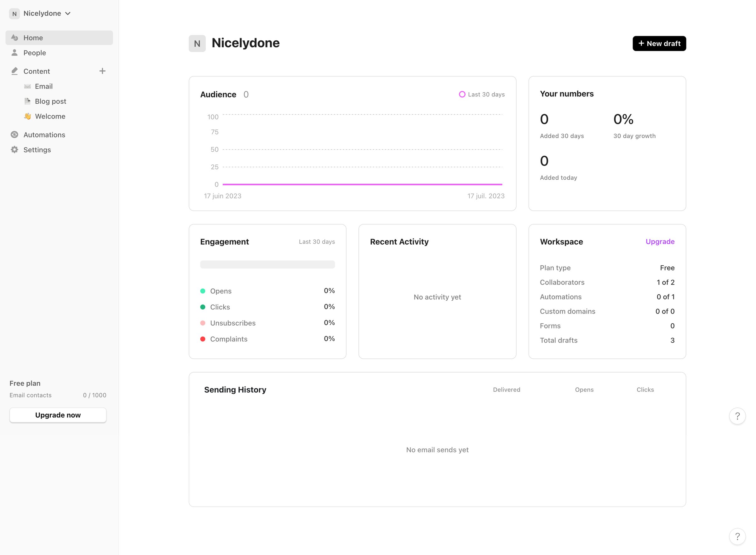Click the Automations cycle icon
This screenshot has height=555, width=756.
(x=14, y=135)
